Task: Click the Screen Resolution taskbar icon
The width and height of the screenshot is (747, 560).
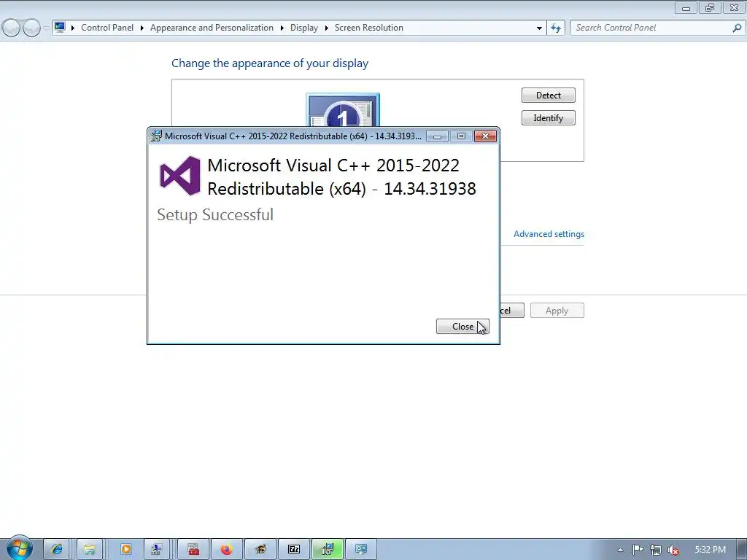Action: (x=361, y=550)
